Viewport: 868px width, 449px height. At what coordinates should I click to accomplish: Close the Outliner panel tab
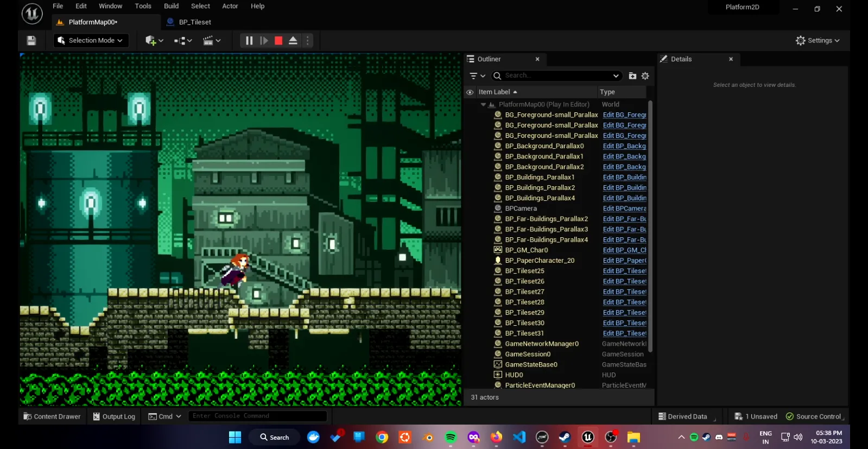[x=537, y=59]
